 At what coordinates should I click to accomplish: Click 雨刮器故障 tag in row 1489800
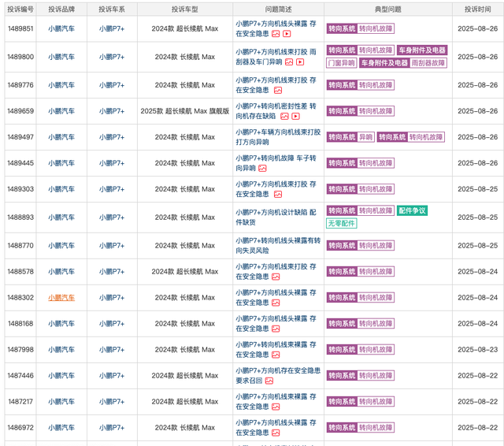[428, 63]
